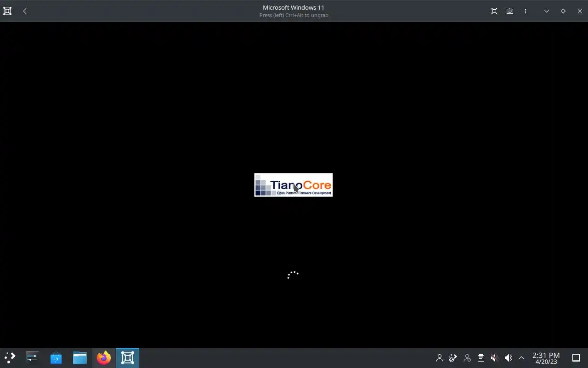This screenshot has width=588, height=368.
Task: Click the Microsoft Windows 11 title text
Action: coord(294,7)
